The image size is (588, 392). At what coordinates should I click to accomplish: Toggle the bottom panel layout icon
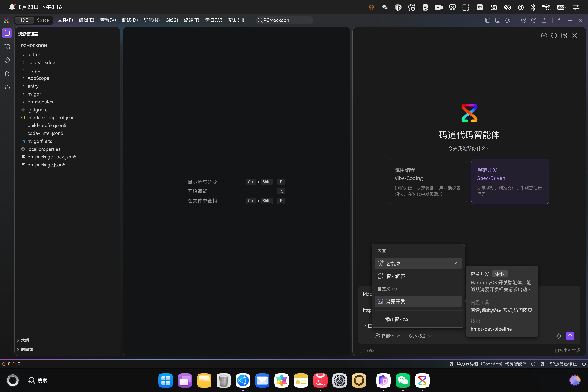(x=498, y=20)
